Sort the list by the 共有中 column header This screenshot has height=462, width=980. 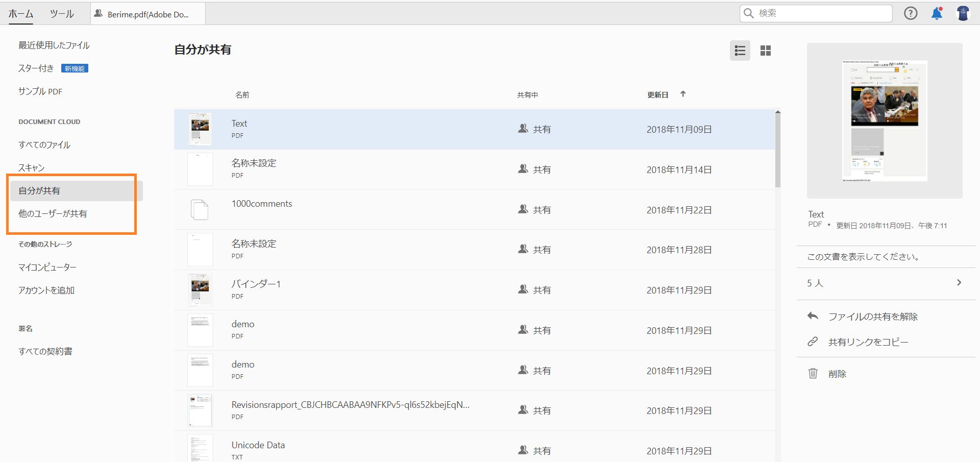coord(527,95)
